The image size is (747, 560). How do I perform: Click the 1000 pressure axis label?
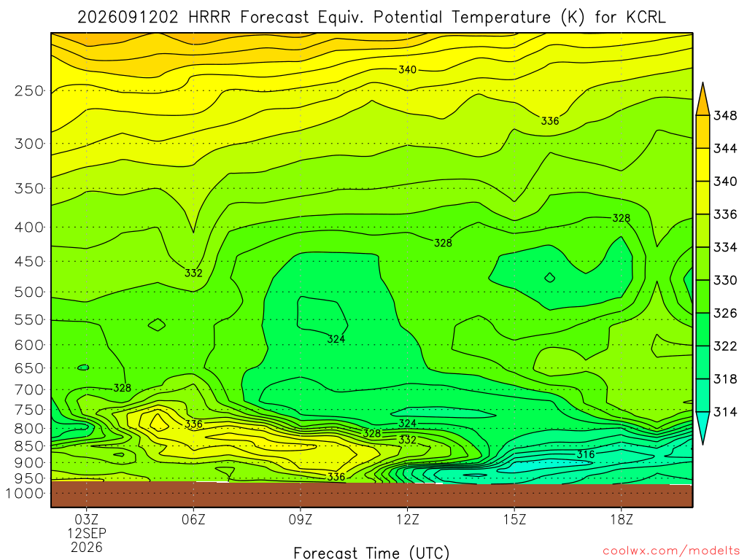point(25,494)
